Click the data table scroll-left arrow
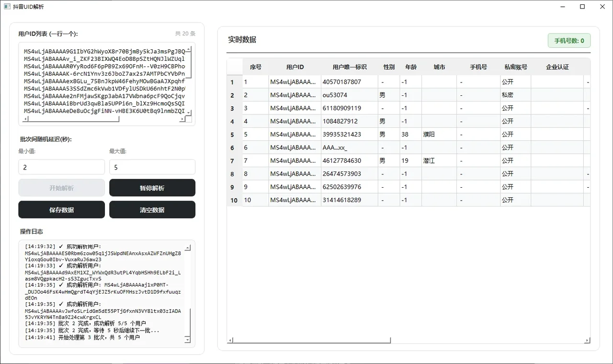613x364 pixels. tap(230, 341)
